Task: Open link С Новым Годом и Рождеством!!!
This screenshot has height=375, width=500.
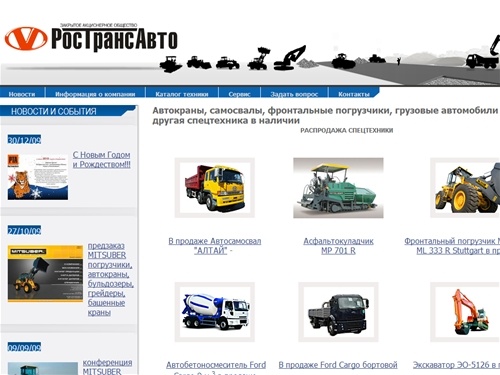Action: click(102, 160)
